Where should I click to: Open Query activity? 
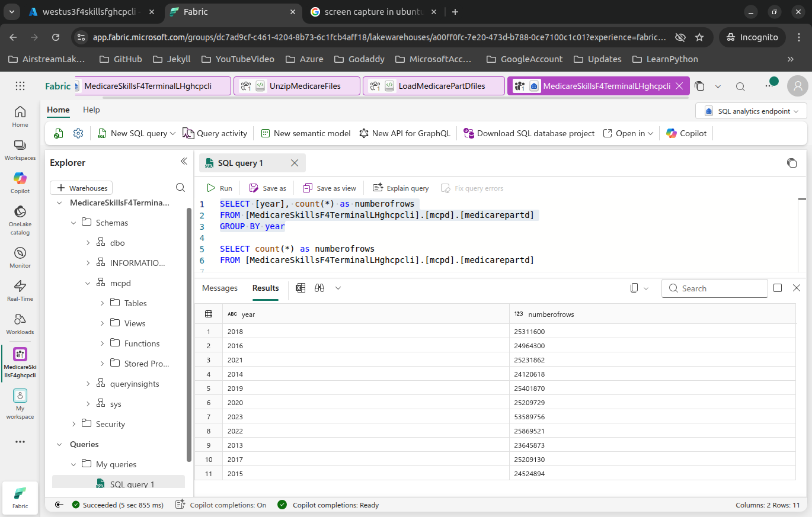coord(215,133)
